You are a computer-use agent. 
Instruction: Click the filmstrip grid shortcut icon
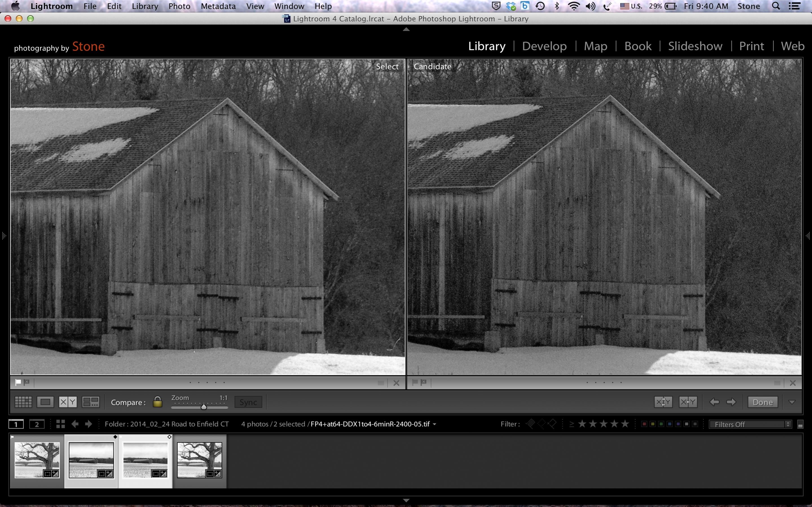tap(61, 424)
